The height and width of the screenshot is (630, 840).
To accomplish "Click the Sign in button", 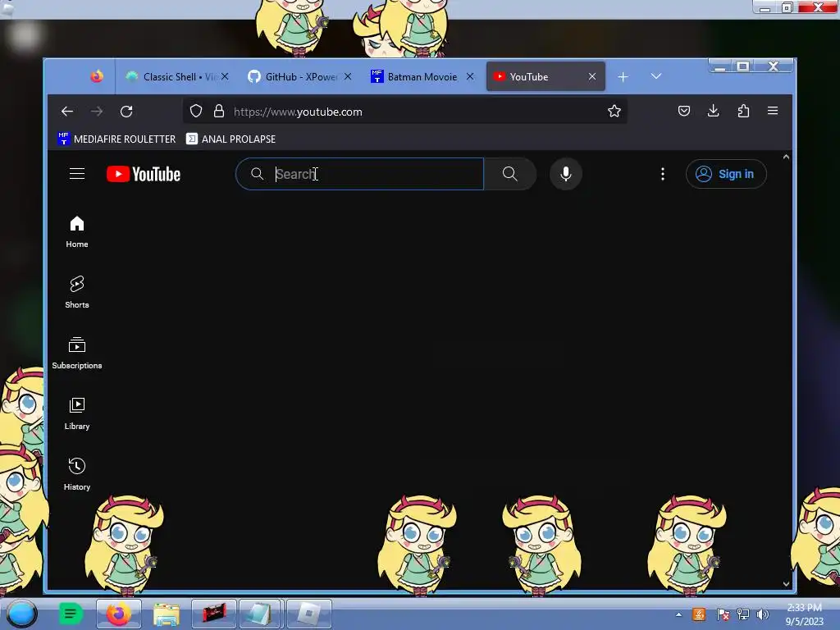I will click(x=726, y=174).
